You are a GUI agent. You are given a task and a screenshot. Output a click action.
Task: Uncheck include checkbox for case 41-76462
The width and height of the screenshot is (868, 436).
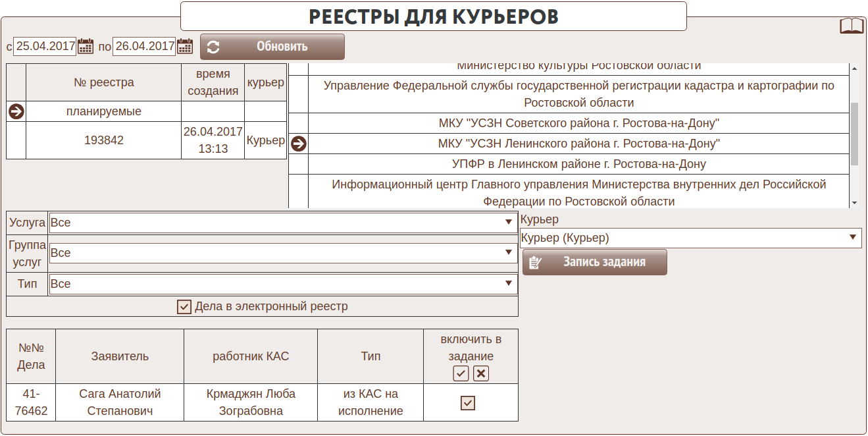(x=468, y=403)
